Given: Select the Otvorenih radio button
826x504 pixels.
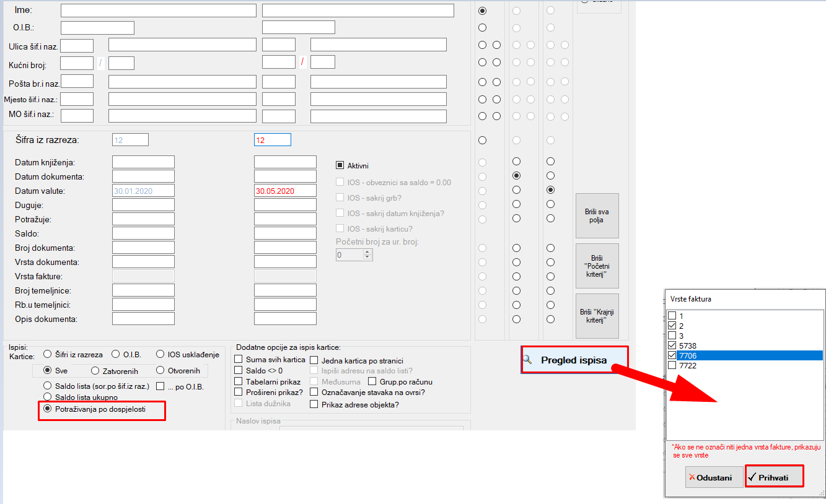Looking at the screenshot, I should (160, 371).
